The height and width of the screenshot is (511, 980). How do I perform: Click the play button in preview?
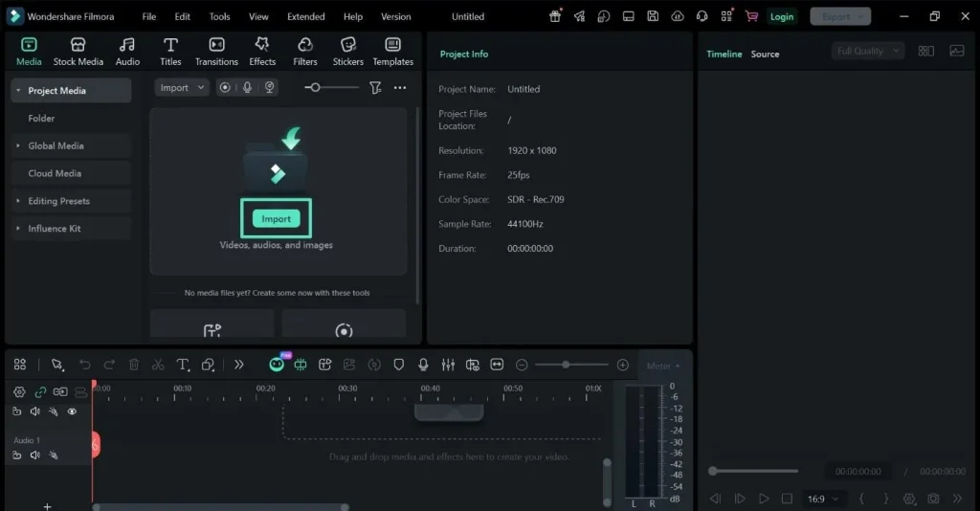tap(764, 499)
